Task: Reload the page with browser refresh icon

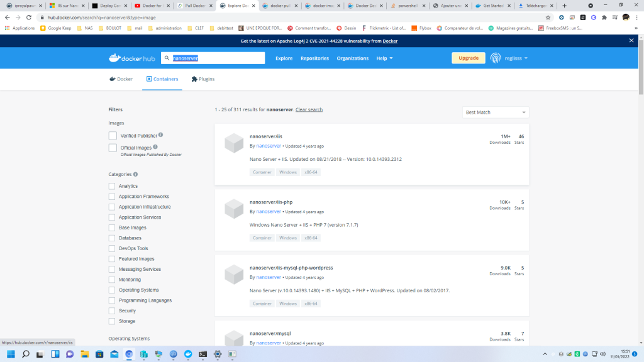Action: point(29,18)
